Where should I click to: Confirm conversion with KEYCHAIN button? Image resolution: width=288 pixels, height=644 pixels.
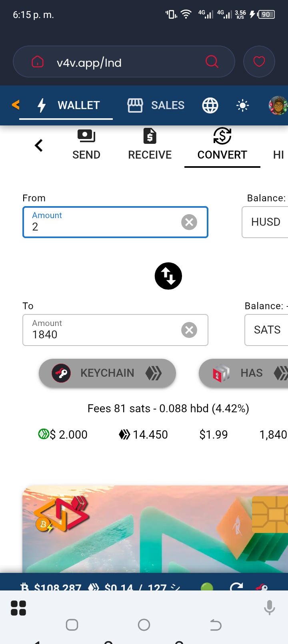point(107,373)
